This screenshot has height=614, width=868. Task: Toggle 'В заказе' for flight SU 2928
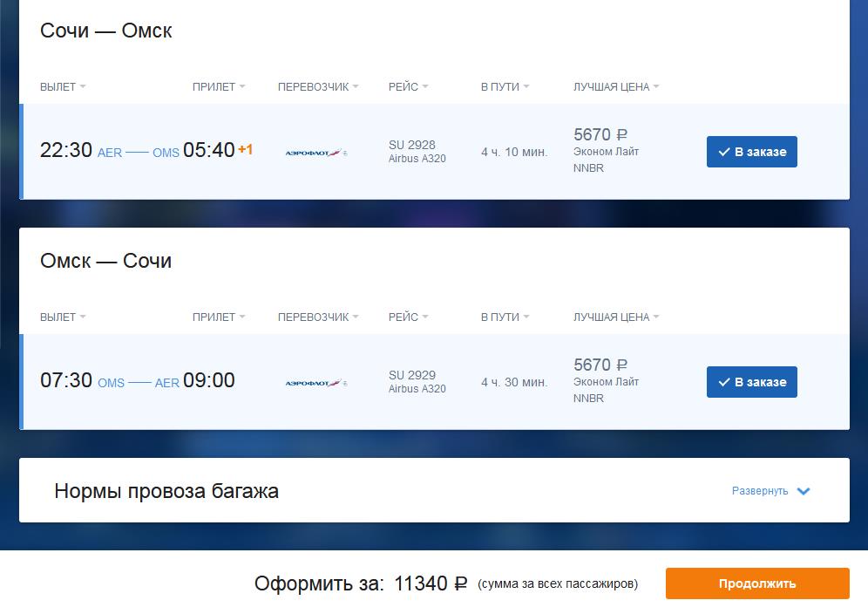pyautogui.click(x=752, y=152)
